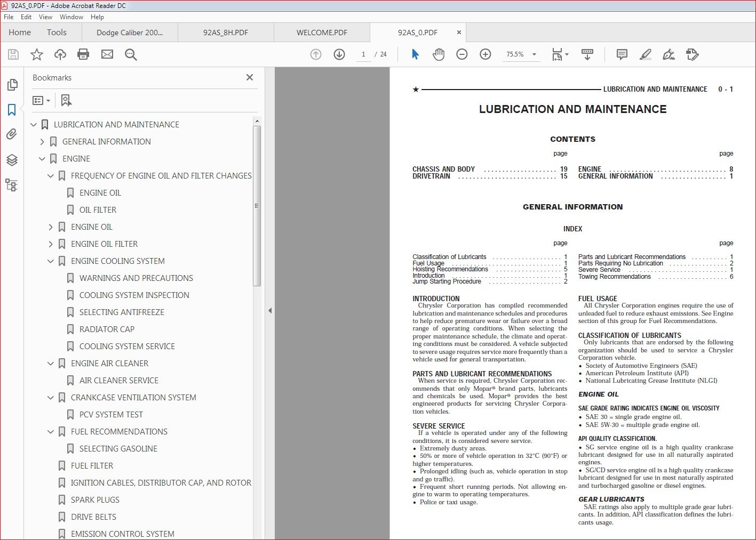The height and width of the screenshot is (540, 756).
Task: Expand the GENERAL INFORMATION bookmark
Action: click(x=42, y=142)
